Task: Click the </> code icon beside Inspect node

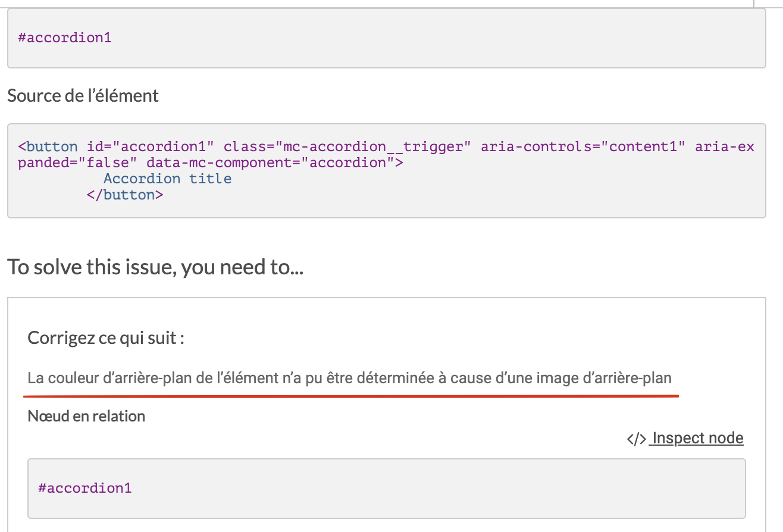Action: point(635,438)
